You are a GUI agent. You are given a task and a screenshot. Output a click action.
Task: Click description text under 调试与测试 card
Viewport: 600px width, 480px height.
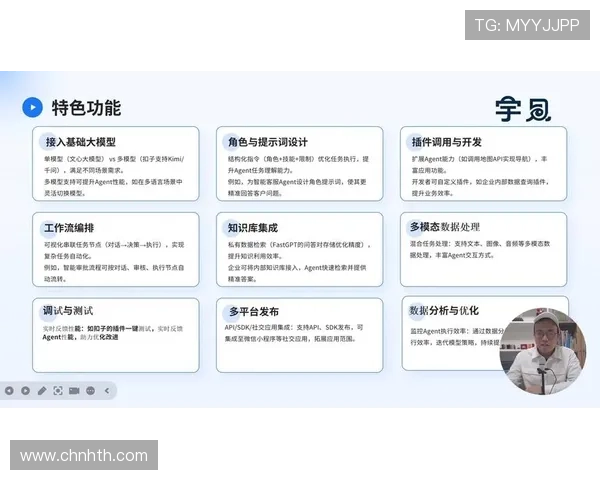point(113,333)
